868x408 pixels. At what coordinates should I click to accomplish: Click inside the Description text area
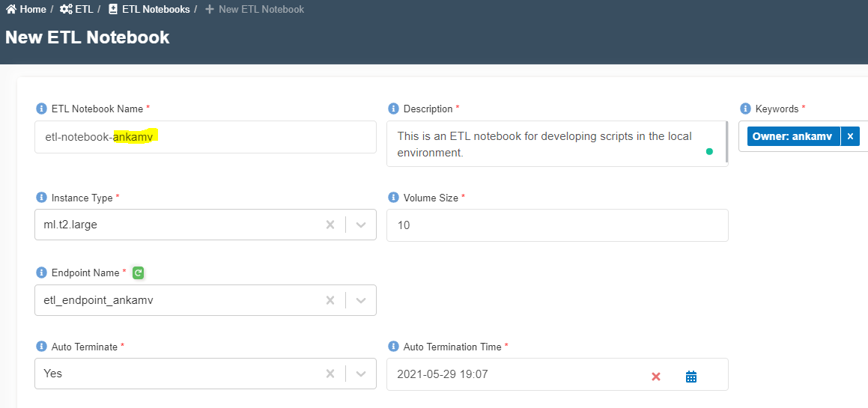tap(556, 144)
